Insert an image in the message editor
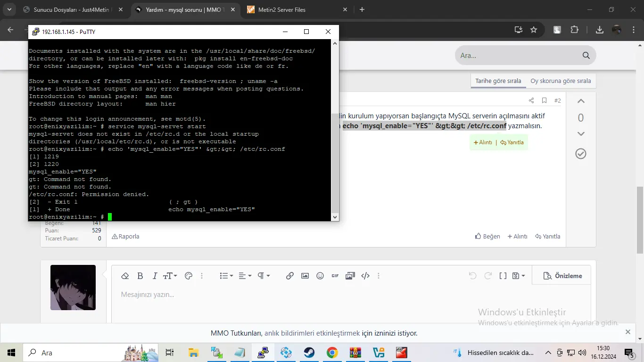The height and width of the screenshot is (362, 644). click(x=305, y=275)
